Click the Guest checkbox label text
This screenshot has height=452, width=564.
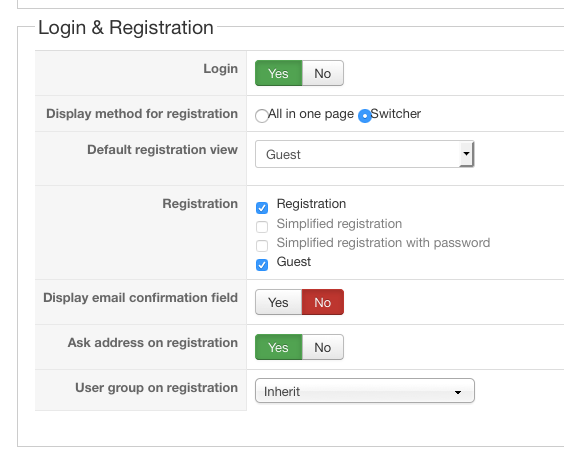pyautogui.click(x=294, y=262)
